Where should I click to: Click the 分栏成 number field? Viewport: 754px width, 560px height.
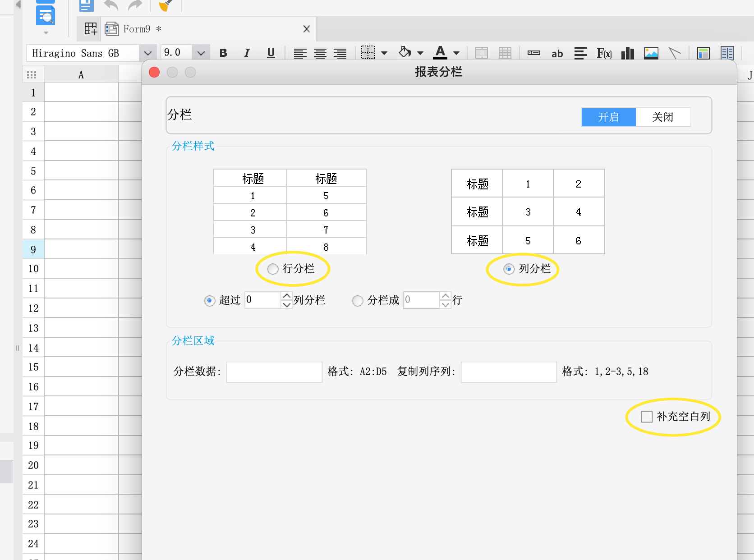tap(422, 300)
